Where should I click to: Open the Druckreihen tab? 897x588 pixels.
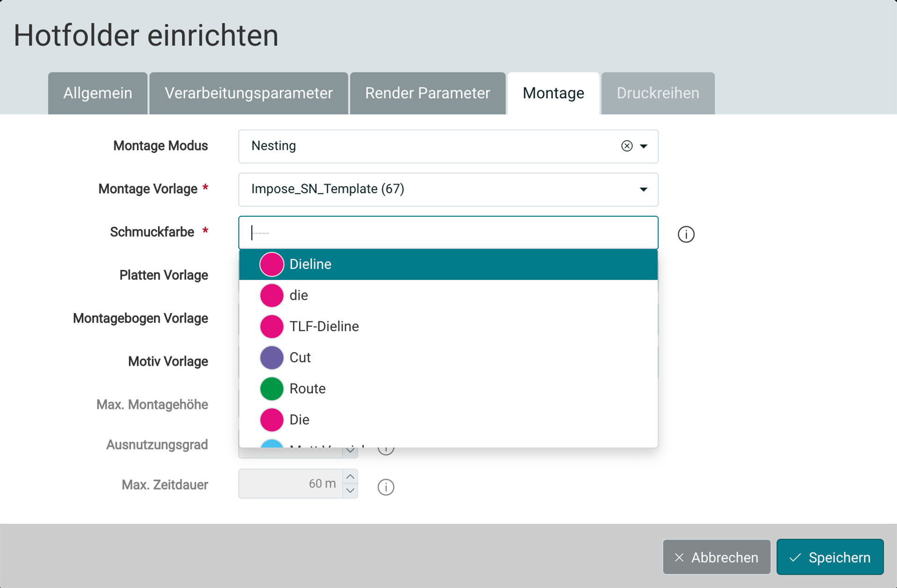point(657,93)
